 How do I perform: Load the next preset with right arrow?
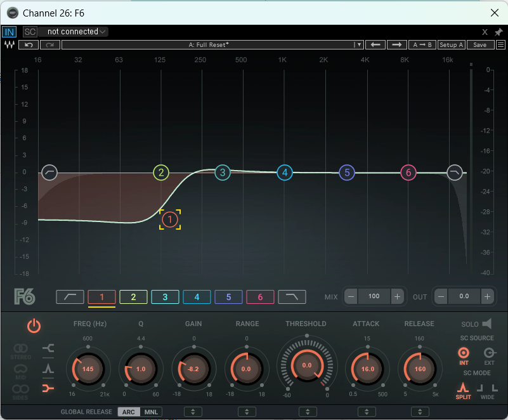pyautogui.click(x=397, y=45)
